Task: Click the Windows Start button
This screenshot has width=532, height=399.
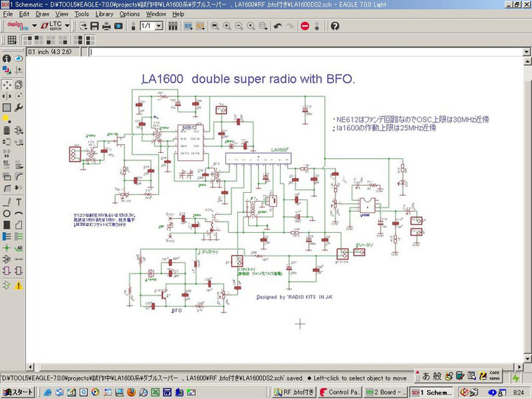Action: (18, 392)
